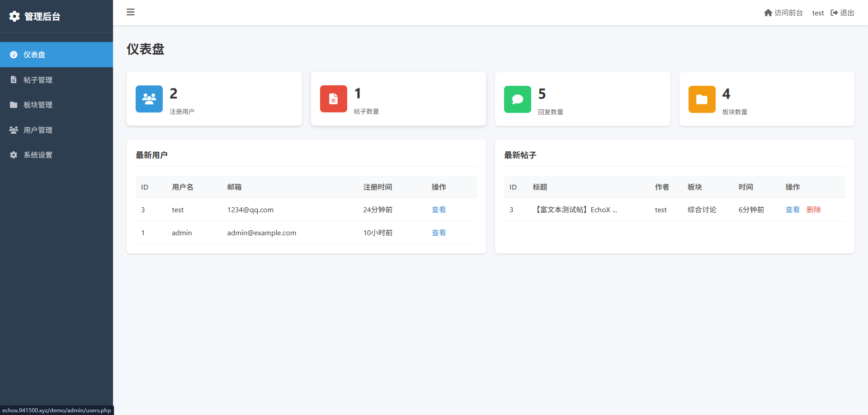The image size is (868, 415).
Task: Click the 系统设置 gear icon
Action: (14, 154)
